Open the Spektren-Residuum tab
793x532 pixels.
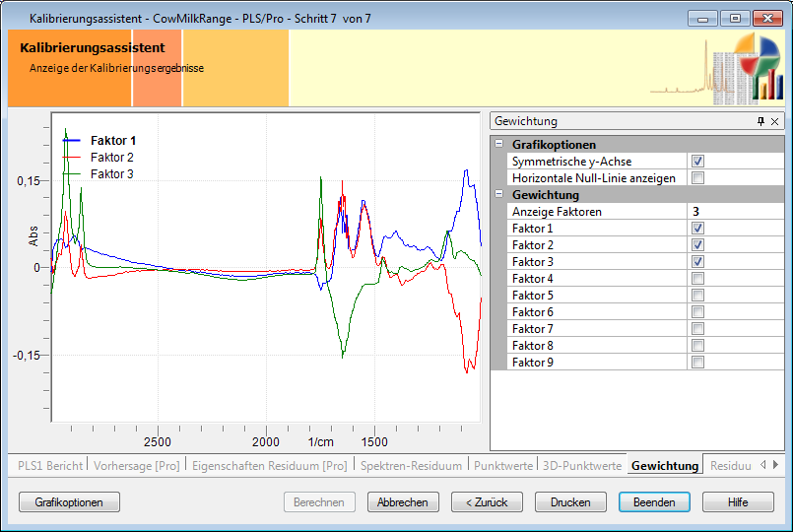[411, 466]
